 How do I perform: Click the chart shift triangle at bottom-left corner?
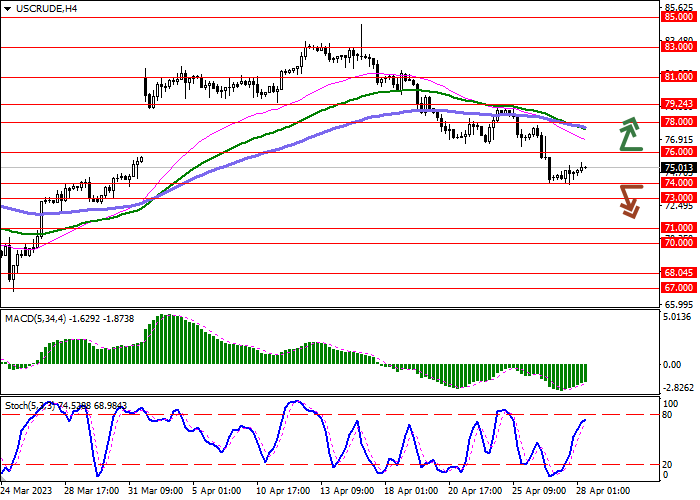tap(3, 478)
